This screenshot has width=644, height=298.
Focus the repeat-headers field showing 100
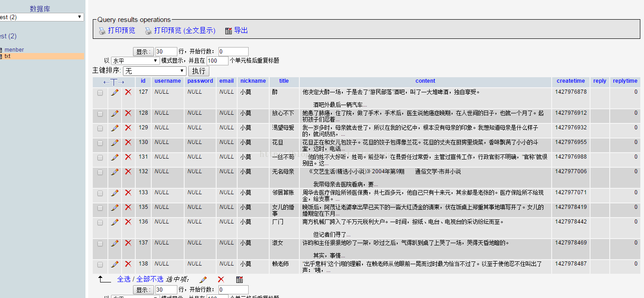point(218,61)
